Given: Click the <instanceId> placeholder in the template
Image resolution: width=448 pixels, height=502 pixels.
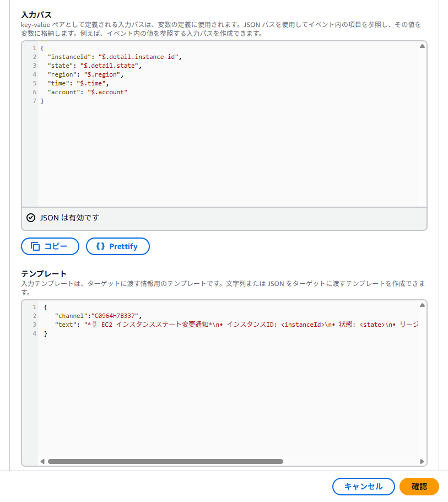Looking at the screenshot, I should [303, 325].
